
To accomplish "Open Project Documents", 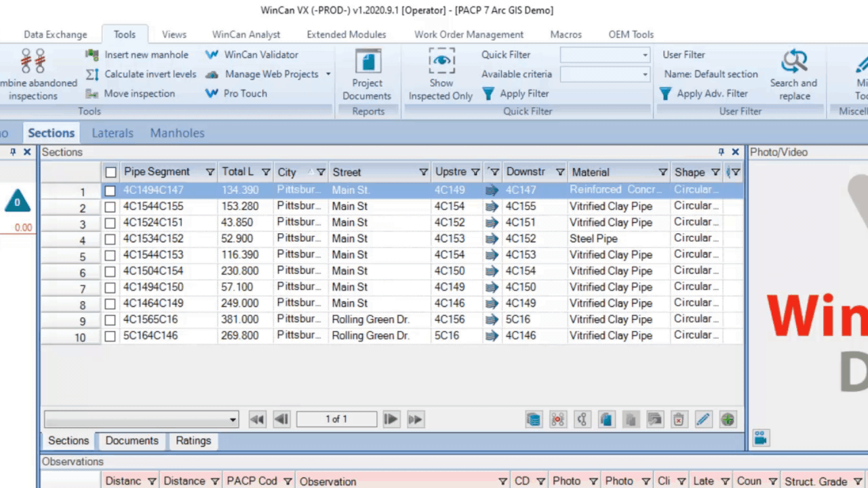I will tap(367, 75).
